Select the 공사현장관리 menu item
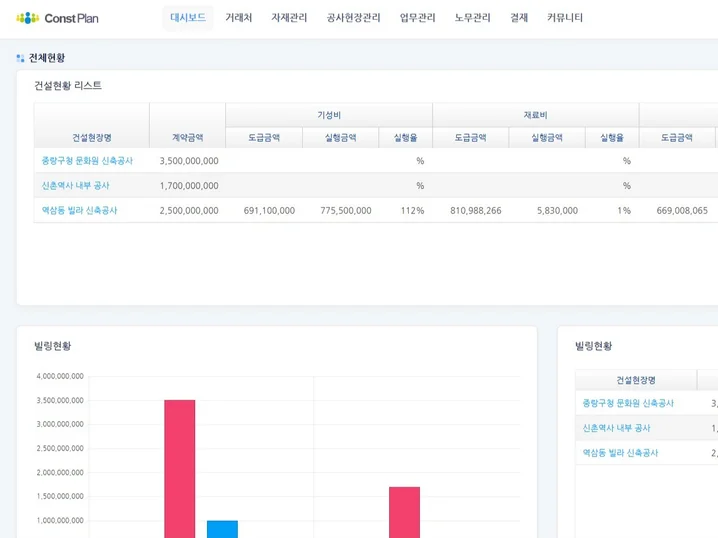 click(353, 18)
